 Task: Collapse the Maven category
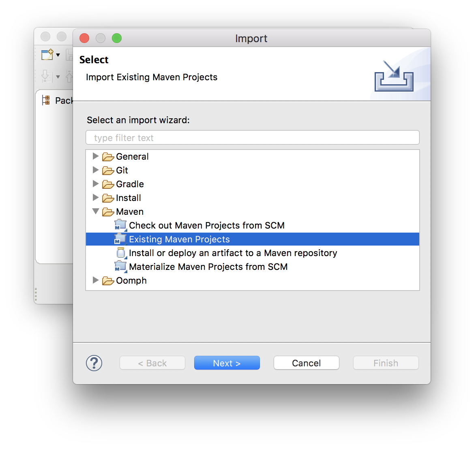tap(96, 211)
